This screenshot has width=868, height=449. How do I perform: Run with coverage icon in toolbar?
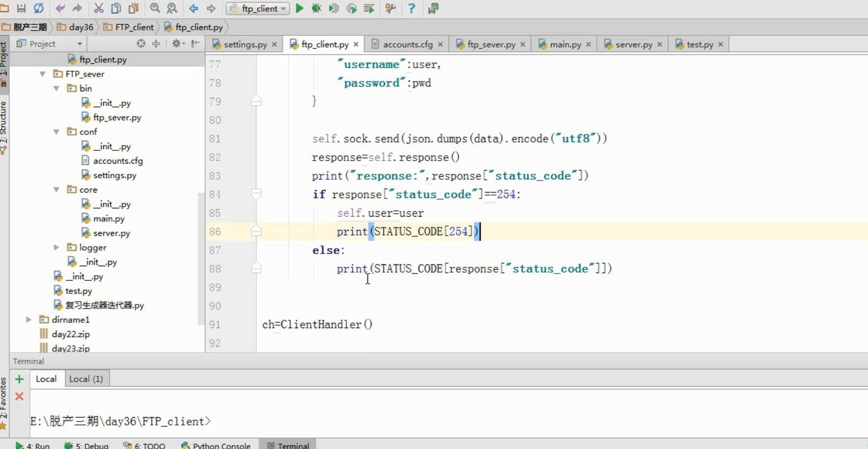pos(334,8)
